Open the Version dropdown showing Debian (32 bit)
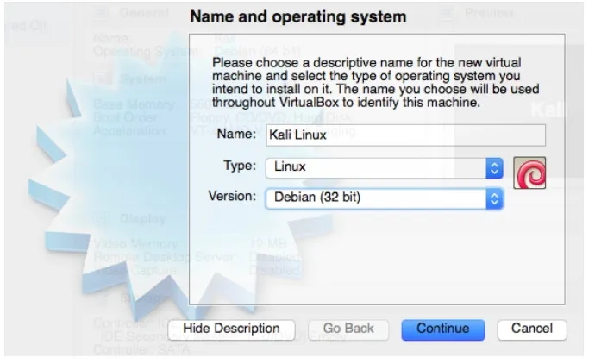 [384, 198]
